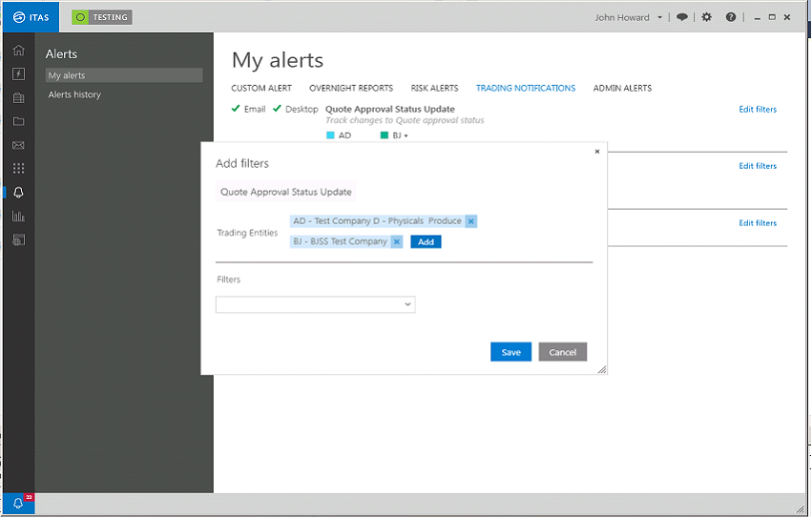812x518 pixels.
Task: Click the third Edit filters link
Action: tap(758, 222)
